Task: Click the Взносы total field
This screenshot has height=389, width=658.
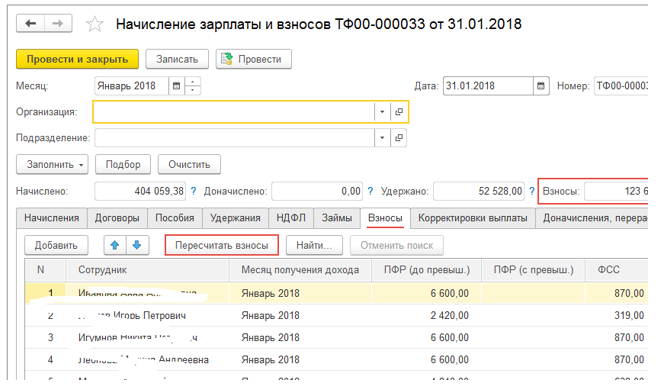Action: tap(616, 191)
